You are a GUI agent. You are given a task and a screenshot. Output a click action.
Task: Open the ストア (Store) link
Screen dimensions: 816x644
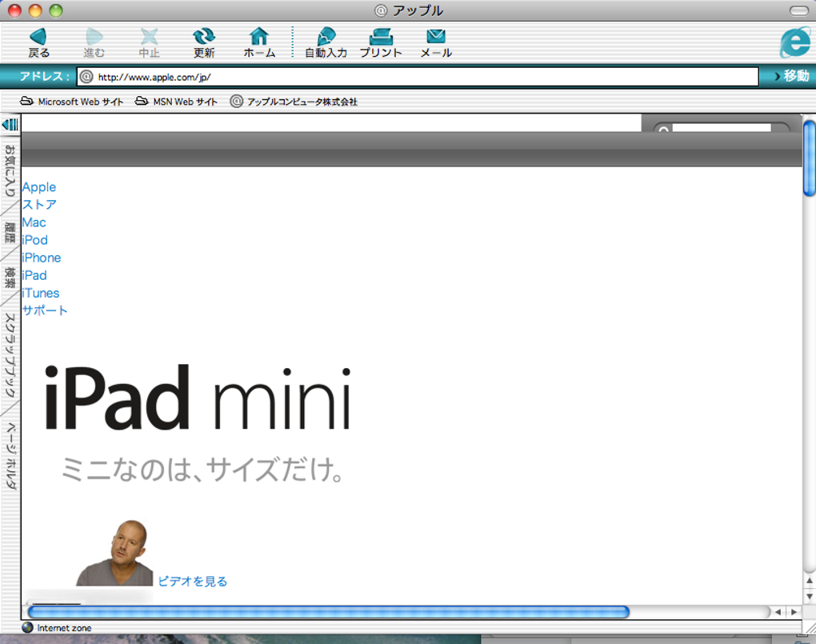click(x=39, y=205)
